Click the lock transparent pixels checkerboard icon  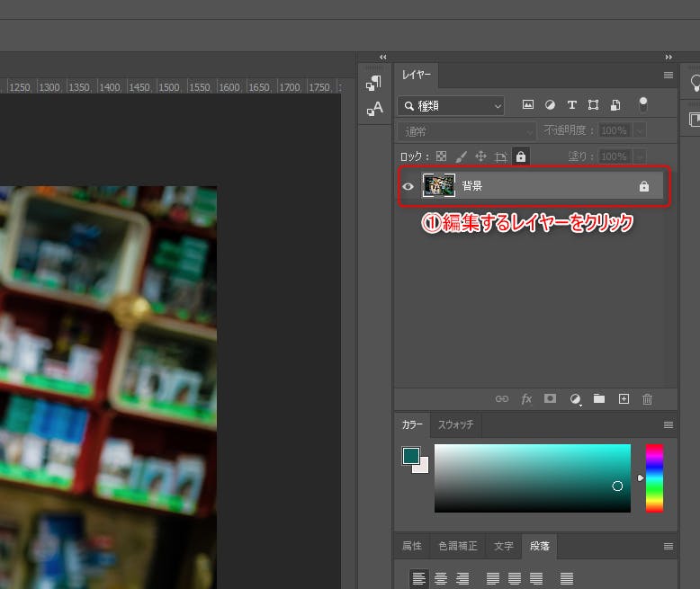(x=441, y=156)
